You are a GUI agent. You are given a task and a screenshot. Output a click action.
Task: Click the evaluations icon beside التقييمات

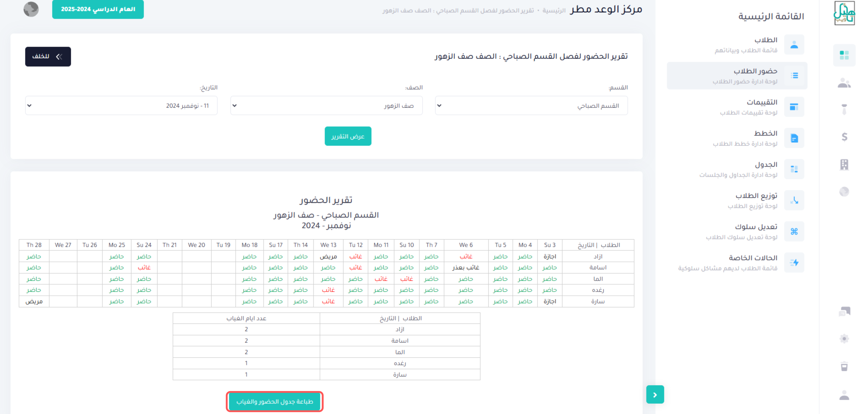[794, 107]
